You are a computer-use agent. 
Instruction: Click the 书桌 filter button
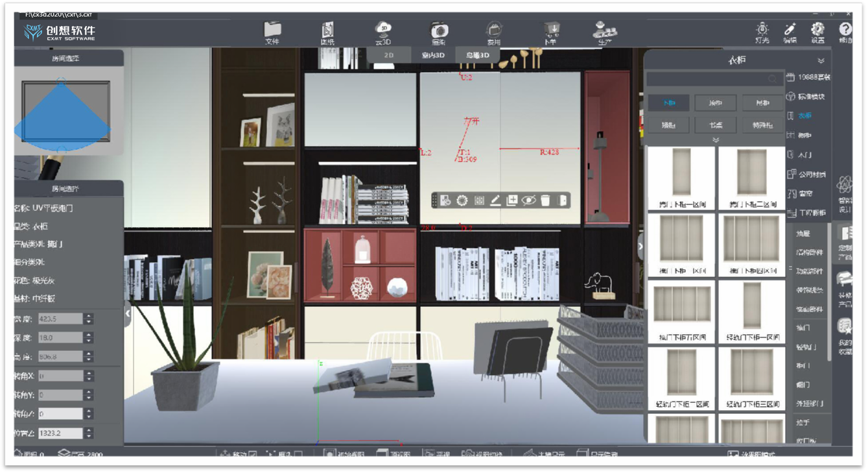coord(715,125)
